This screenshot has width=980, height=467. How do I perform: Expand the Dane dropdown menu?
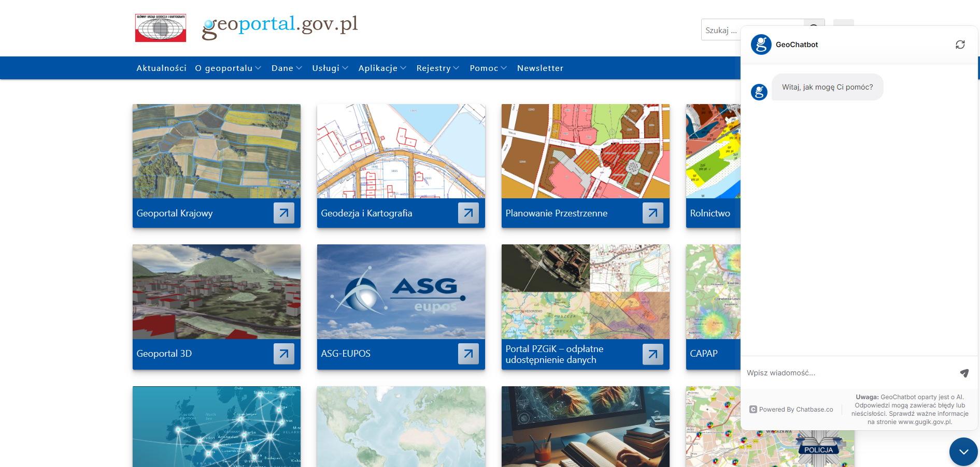pos(286,68)
